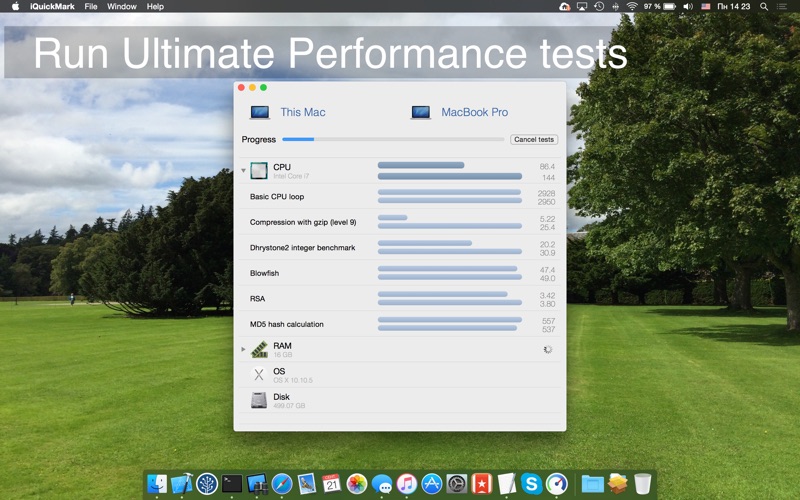Open Terminal from the dock

pyautogui.click(x=232, y=484)
